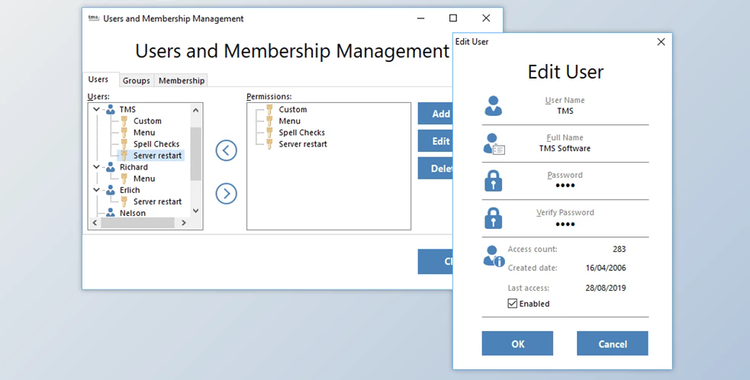Click the padlock icon next to Password
This screenshot has width=750, height=380.
[x=493, y=181]
